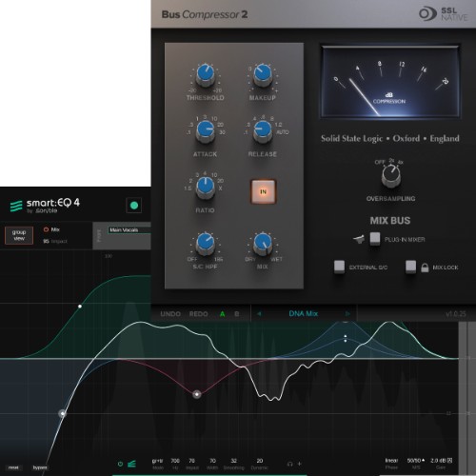Toggle the band power icon
This screenshot has height=476, width=476.
coord(120,464)
